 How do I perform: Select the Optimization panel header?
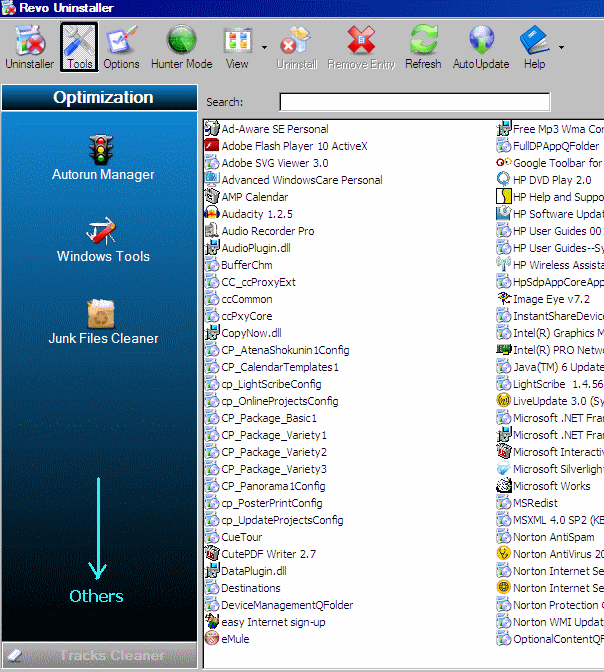click(x=99, y=97)
